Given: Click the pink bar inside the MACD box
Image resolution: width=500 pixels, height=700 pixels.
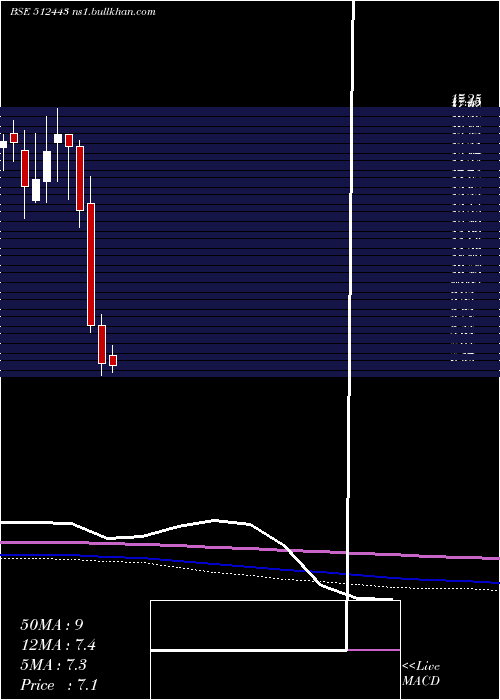Looking at the screenshot, I should click(x=373, y=650).
